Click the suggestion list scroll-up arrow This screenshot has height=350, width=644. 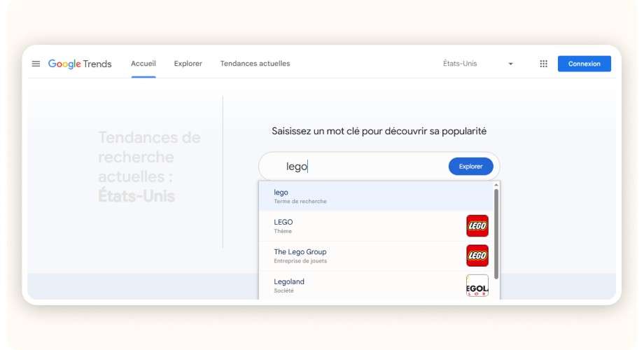[x=496, y=185]
